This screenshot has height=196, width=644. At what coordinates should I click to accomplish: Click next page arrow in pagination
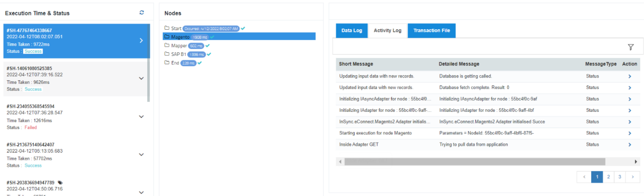coord(633,177)
